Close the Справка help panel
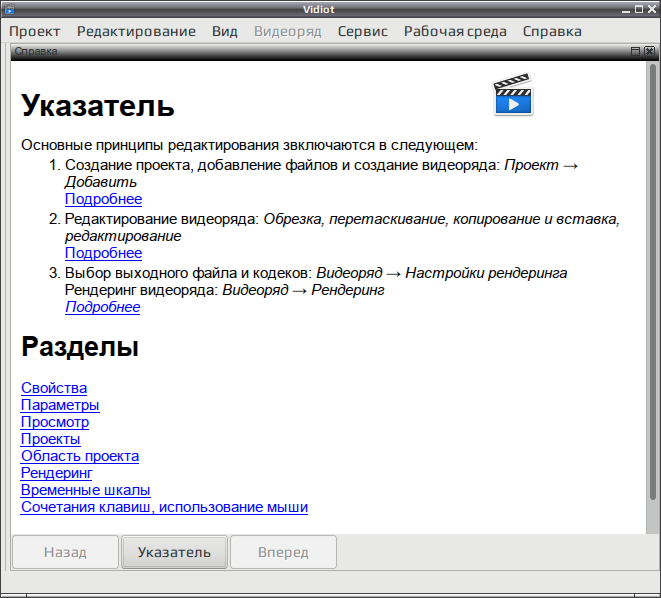Screen dimensions: 661x598 pyautogui.click(x=650, y=51)
